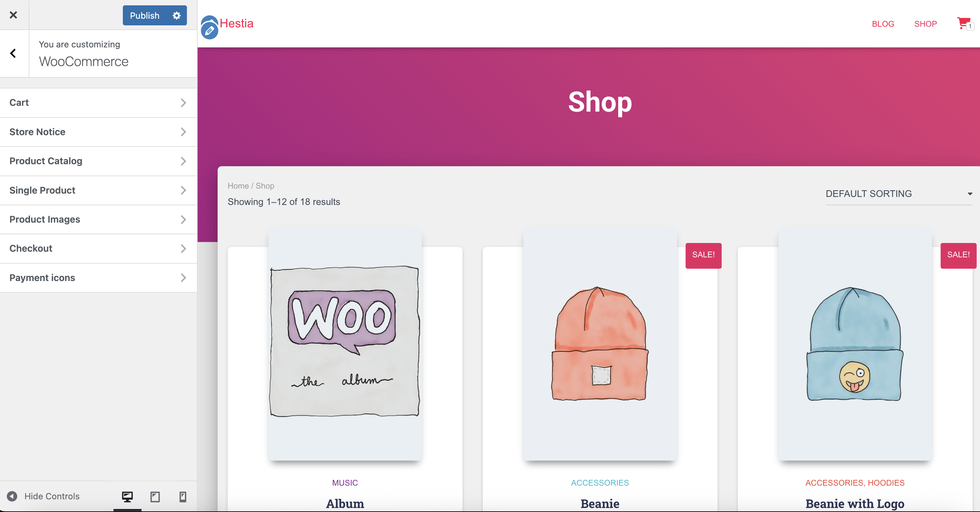
Task: Open the shopping cart icon in header
Action: coord(964,23)
